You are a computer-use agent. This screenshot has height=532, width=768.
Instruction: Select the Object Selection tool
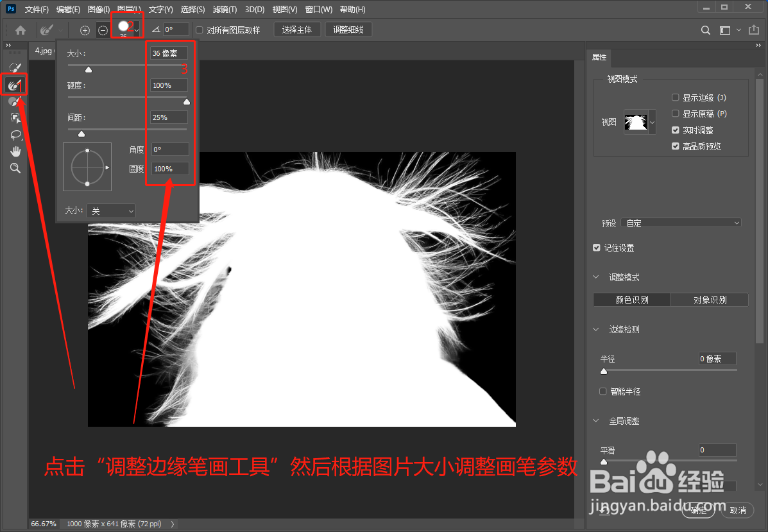click(x=15, y=117)
